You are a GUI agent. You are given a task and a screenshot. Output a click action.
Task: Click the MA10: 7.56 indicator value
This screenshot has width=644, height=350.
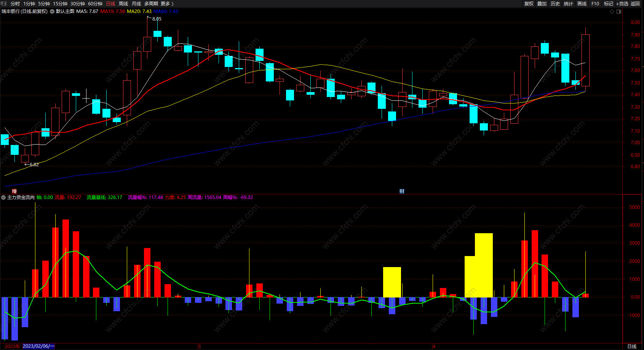[x=113, y=11]
